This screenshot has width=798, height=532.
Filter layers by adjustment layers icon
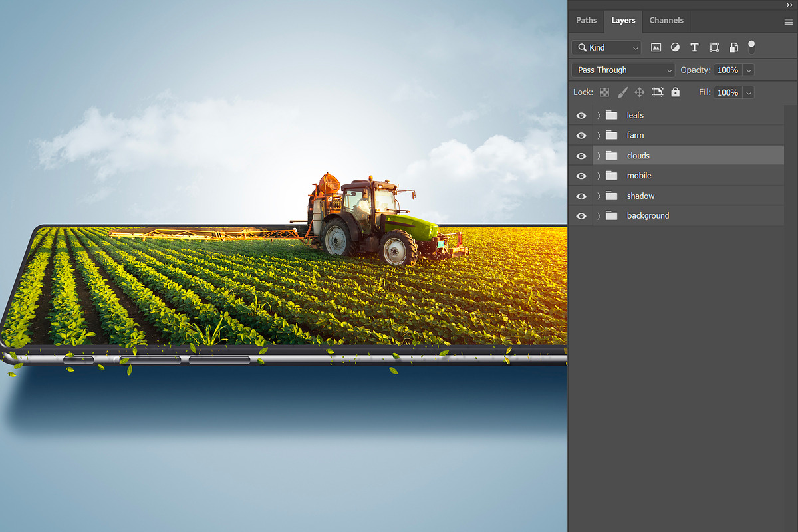[675, 47]
